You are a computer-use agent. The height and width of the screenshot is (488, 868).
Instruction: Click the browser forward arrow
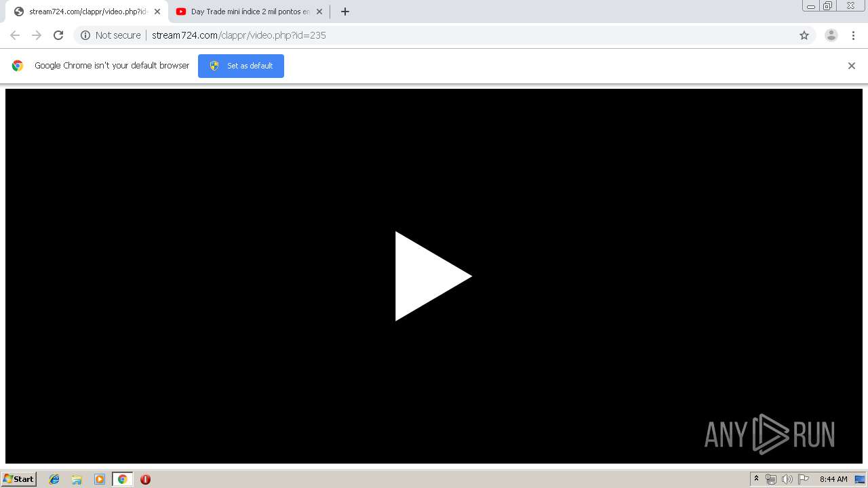pos(37,35)
